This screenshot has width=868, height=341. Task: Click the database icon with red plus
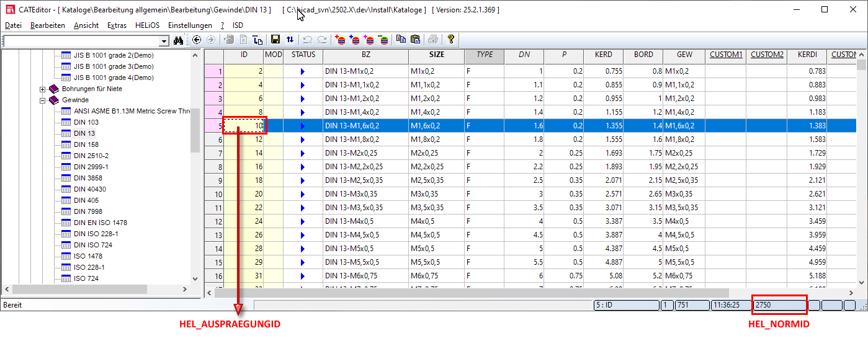click(x=340, y=40)
